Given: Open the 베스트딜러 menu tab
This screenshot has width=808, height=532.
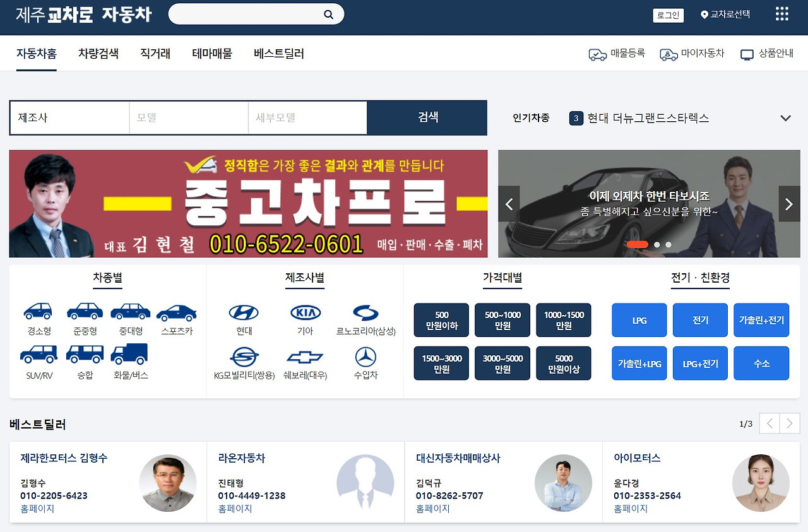Looking at the screenshot, I should (279, 54).
